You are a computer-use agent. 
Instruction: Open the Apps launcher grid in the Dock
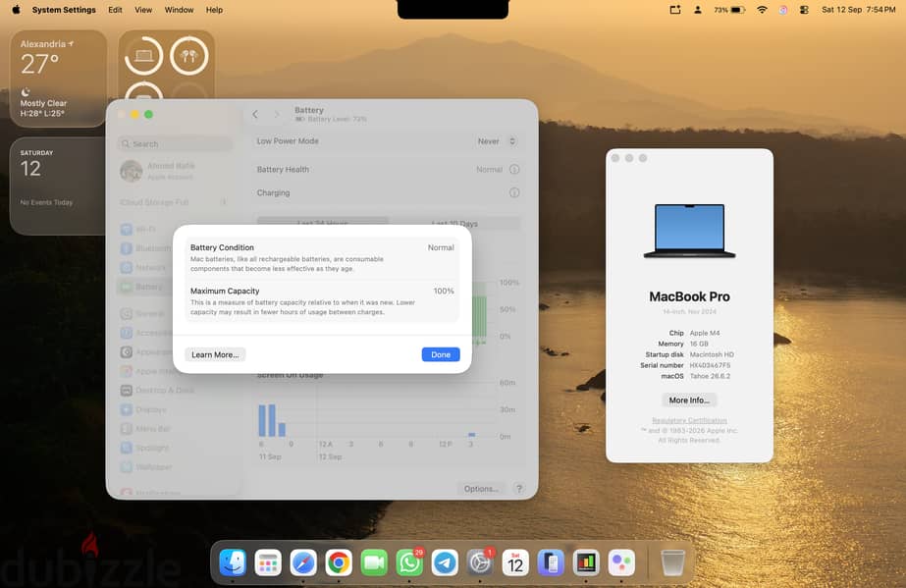(268, 562)
